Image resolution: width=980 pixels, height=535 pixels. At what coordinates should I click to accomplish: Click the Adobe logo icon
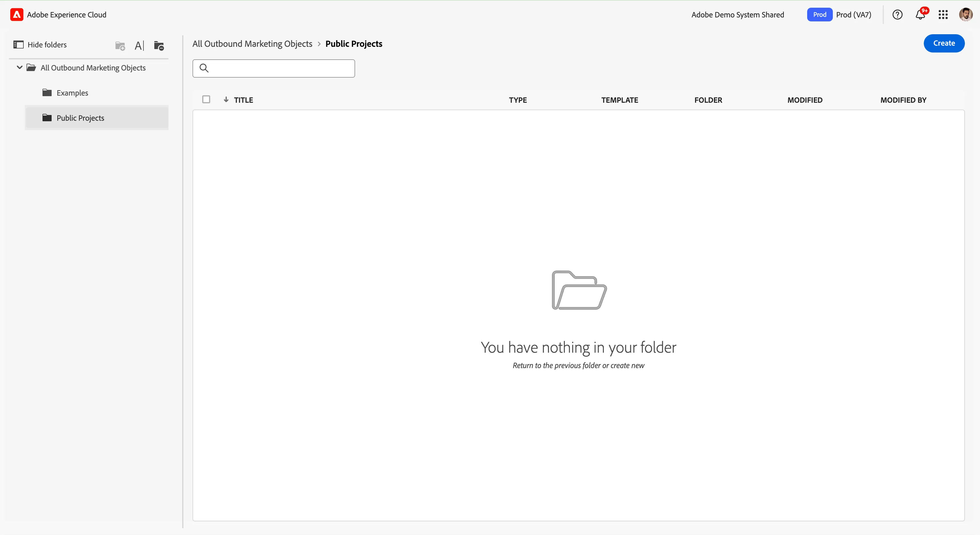coord(16,15)
